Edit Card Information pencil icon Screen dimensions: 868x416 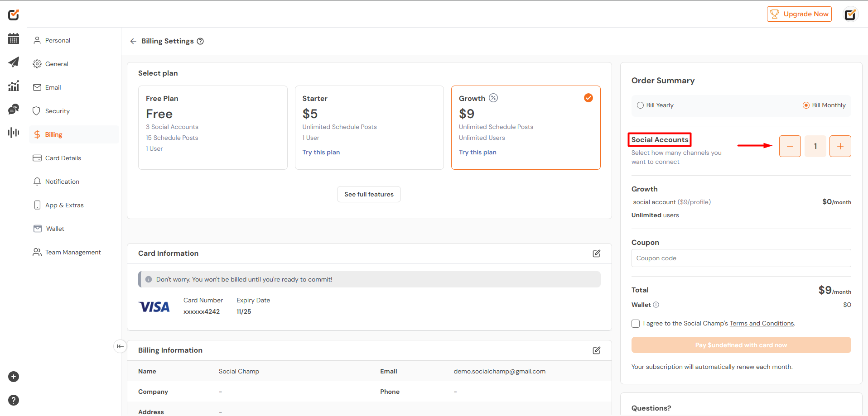(597, 253)
